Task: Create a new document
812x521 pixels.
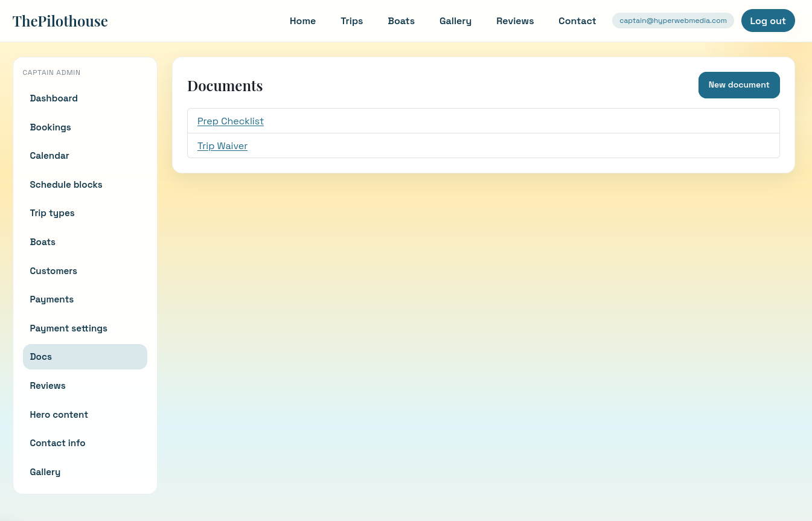Action: [739, 85]
